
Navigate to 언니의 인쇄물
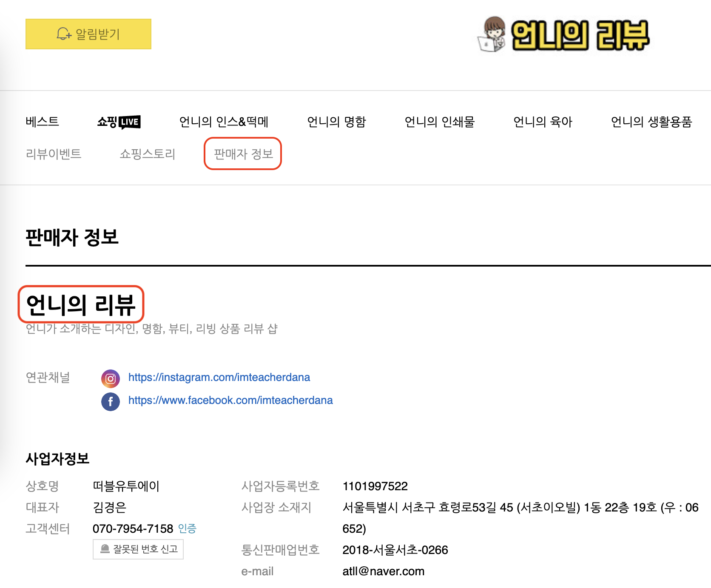440,122
